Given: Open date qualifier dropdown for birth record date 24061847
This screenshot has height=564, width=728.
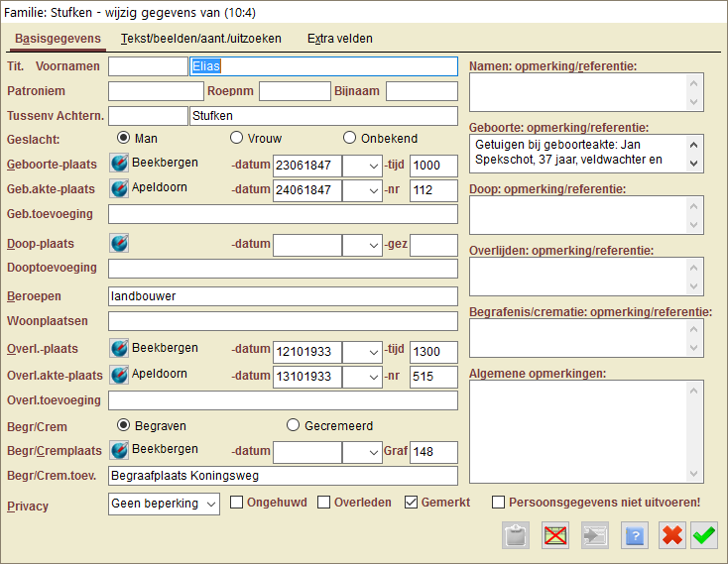Looking at the screenshot, I should [363, 190].
